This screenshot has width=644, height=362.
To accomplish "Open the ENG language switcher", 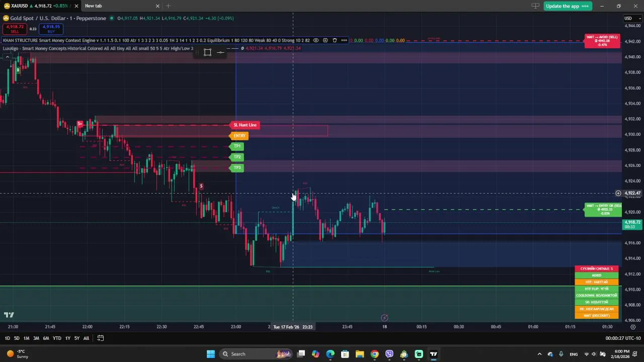I will click(x=574, y=354).
